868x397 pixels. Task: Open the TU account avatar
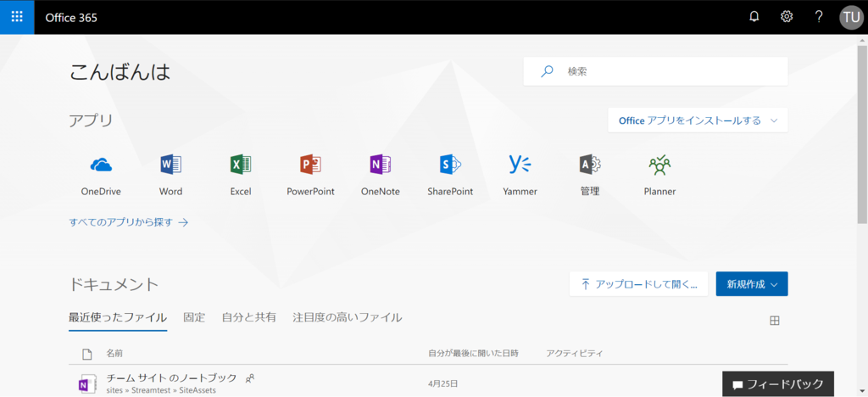point(851,17)
